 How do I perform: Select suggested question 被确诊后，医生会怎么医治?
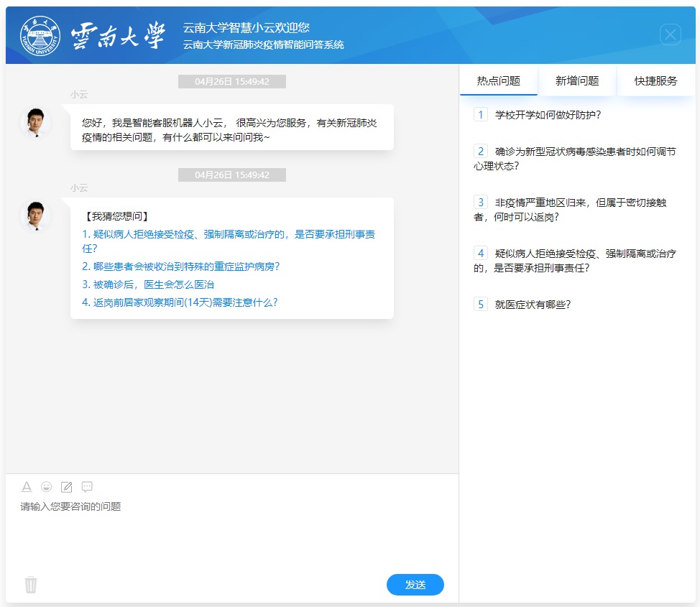[148, 284]
